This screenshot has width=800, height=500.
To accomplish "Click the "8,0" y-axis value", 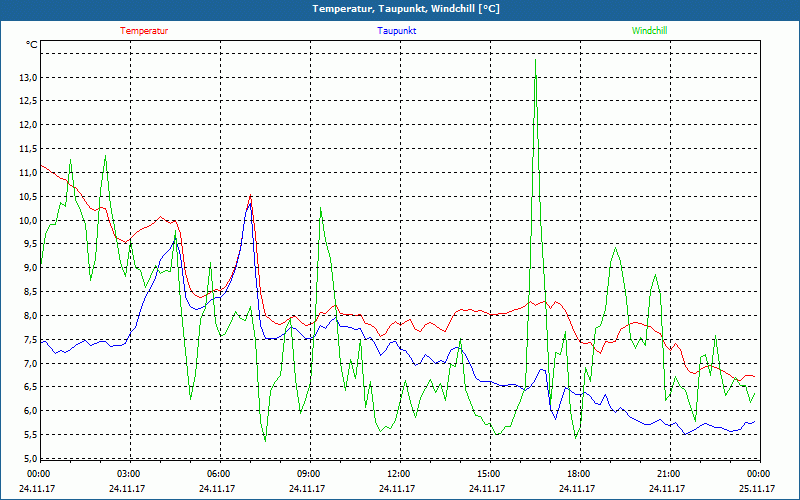I will (31, 315).
